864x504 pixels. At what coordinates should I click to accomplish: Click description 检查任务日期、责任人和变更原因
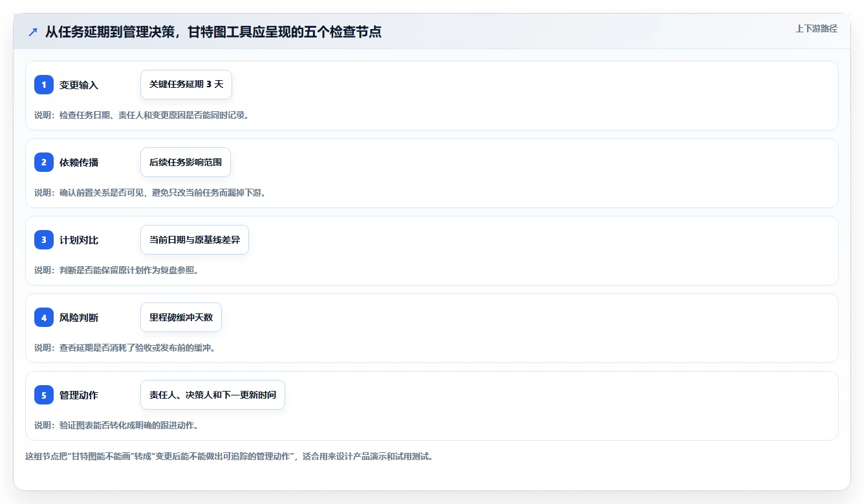click(x=142, y=115)
